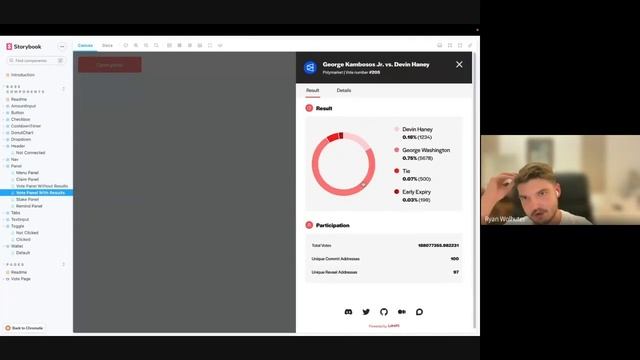
Task: Expand the Tabs component in sidebar
Action: [16, 213]
